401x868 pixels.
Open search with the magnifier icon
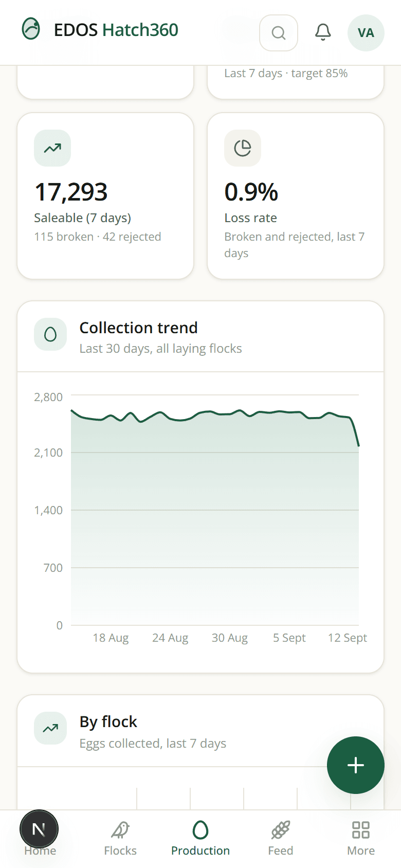279,33
